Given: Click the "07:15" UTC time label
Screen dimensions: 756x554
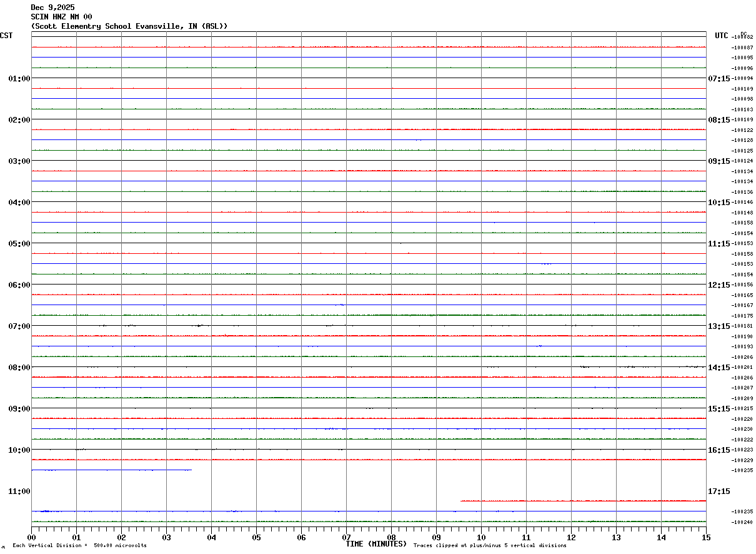Looking at the screenshot, I should coord(719,79).
